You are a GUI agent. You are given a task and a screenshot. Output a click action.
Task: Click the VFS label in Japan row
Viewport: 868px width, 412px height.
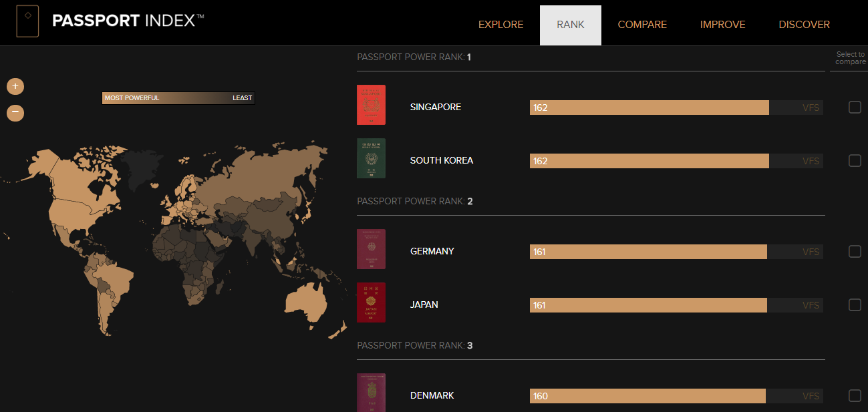[811, 305]
